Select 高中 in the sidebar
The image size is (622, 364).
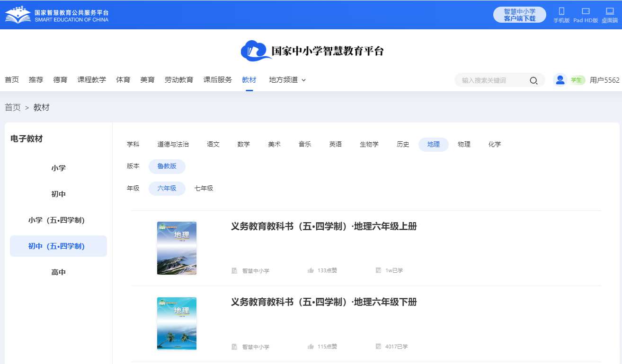pos(59,272)
